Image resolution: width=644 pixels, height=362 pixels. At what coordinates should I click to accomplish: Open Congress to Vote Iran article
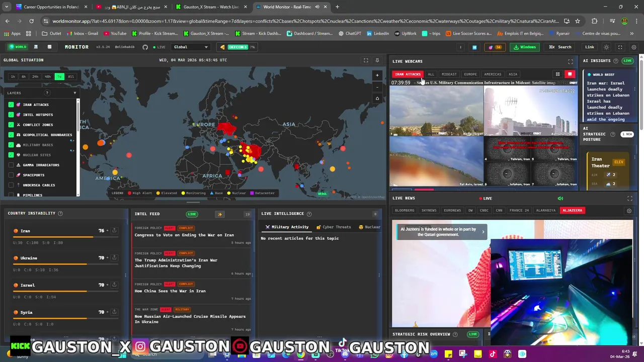(184, 235)
